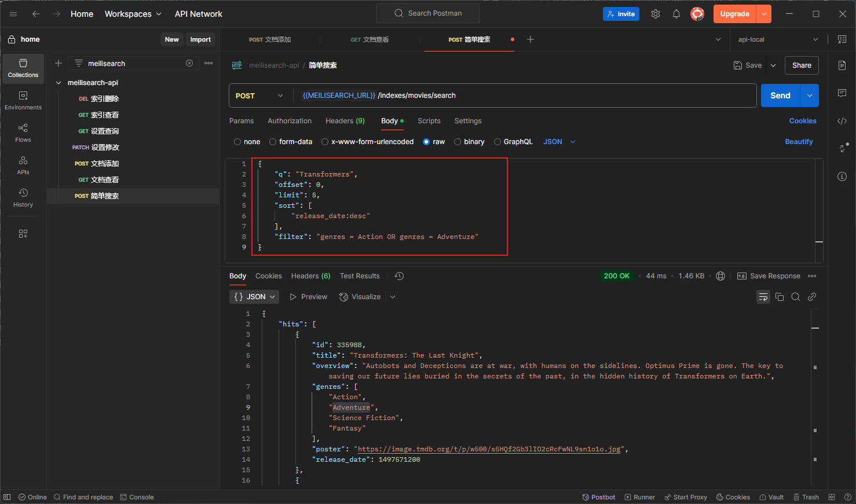Screen dimensions: 856x504
Task: Open the POST method dropdown
Action: click(260, 95)
